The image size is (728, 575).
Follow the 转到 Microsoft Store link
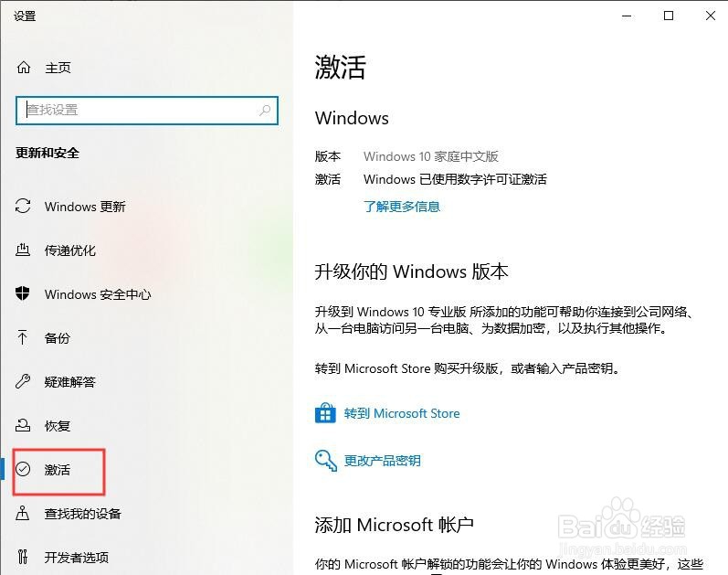pos(402,413)
